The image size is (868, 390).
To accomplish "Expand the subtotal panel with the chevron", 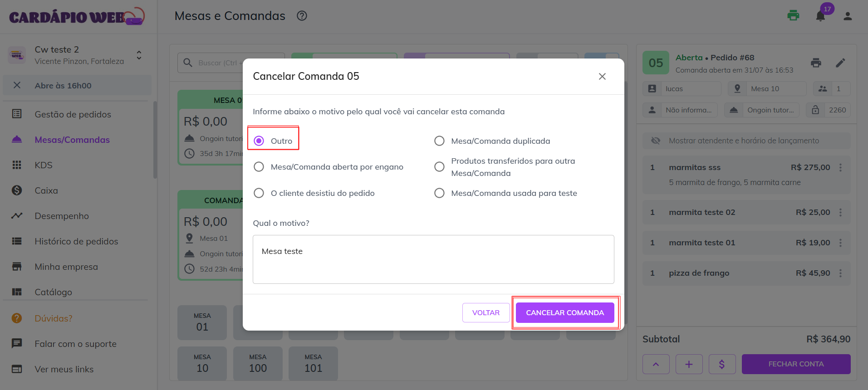I will (x=656, y=364).
